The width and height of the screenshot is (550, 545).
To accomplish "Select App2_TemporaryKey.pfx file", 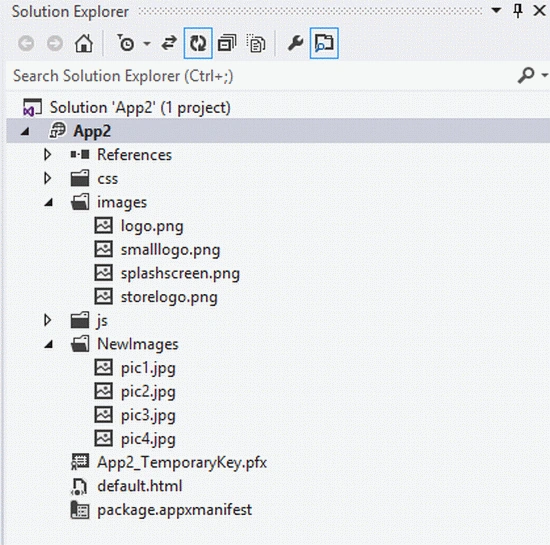I will coord(182,463).
